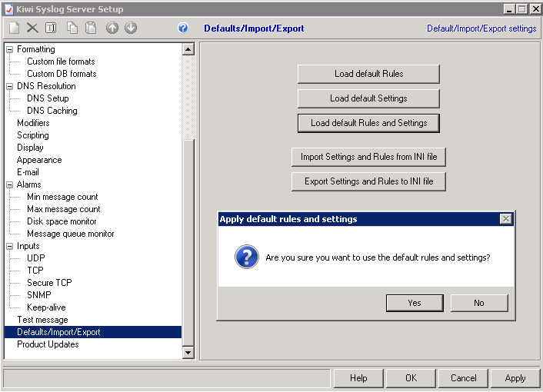Screen dimensions: 543x392
Task: Click the Apply button at bottom
Action: pos(515,378)
